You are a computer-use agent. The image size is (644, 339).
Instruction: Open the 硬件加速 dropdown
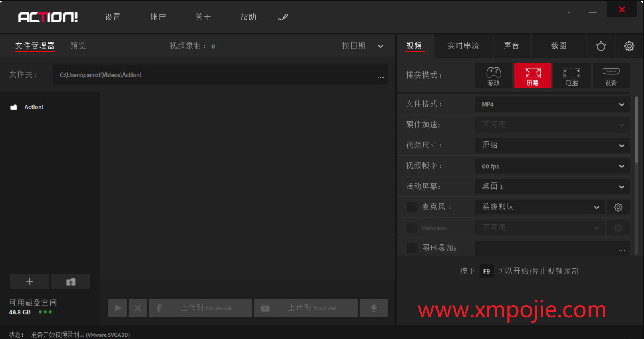coord(552,125)
